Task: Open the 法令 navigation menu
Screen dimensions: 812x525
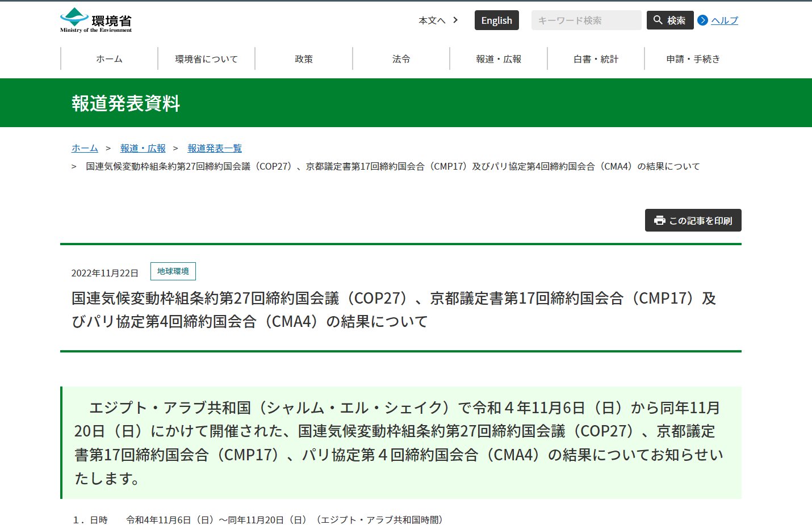Action: 401,58
